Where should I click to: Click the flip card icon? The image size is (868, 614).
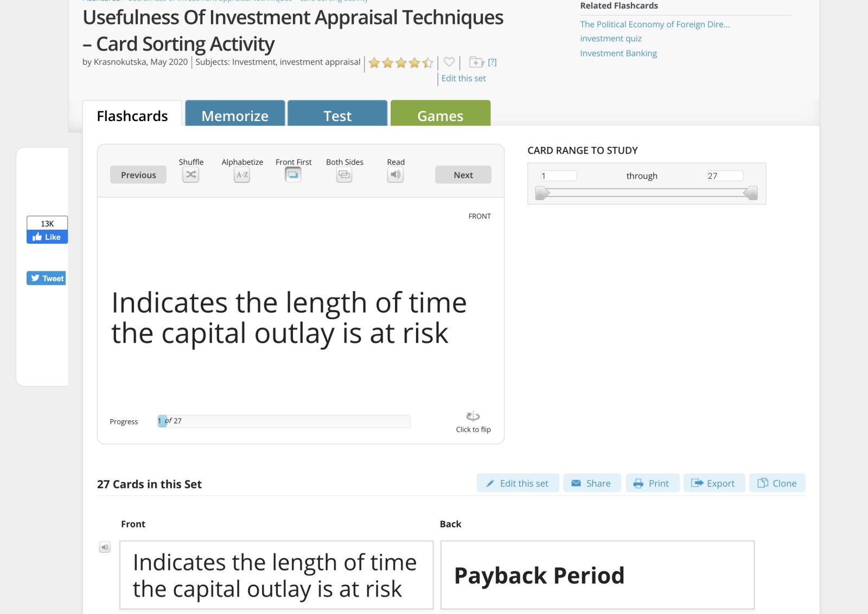click(473, 416)
